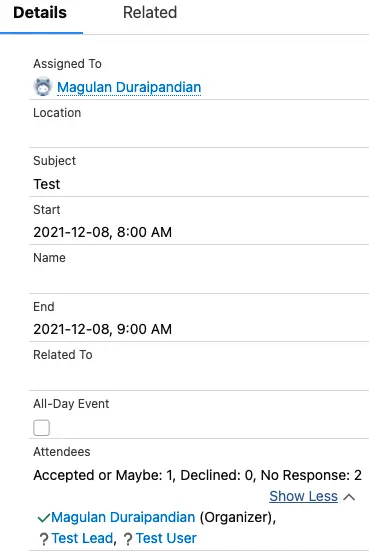Select the End date and time value
The width and height of the screenshot is (369, 553).
[103, 329]
